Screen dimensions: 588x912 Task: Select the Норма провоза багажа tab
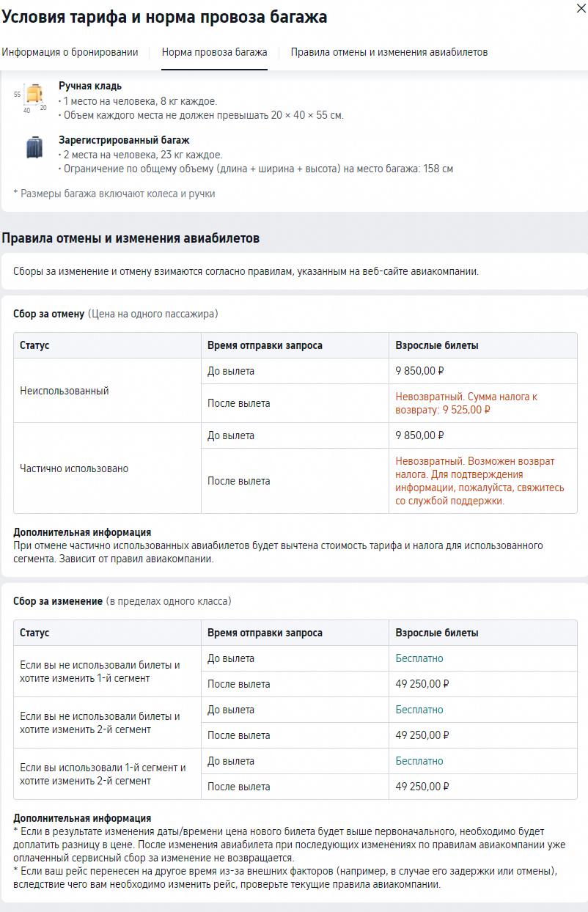pos(214,52)
